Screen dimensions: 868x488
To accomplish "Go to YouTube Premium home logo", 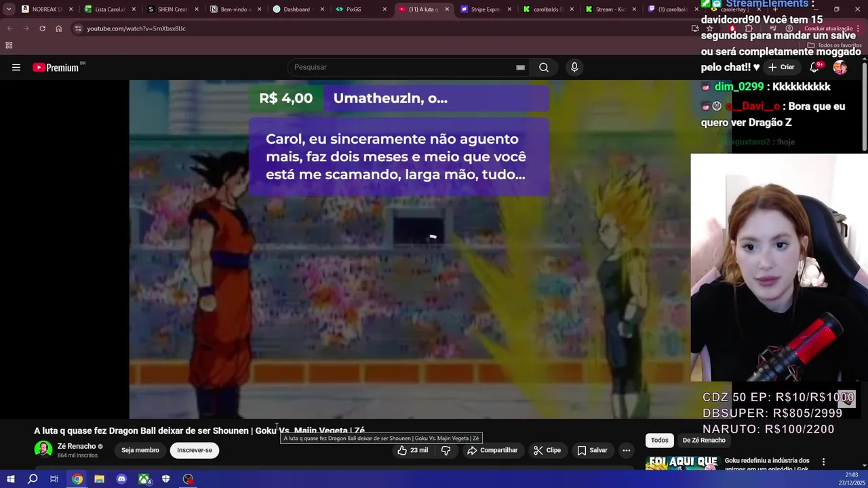I will click(x=56, y=67).
